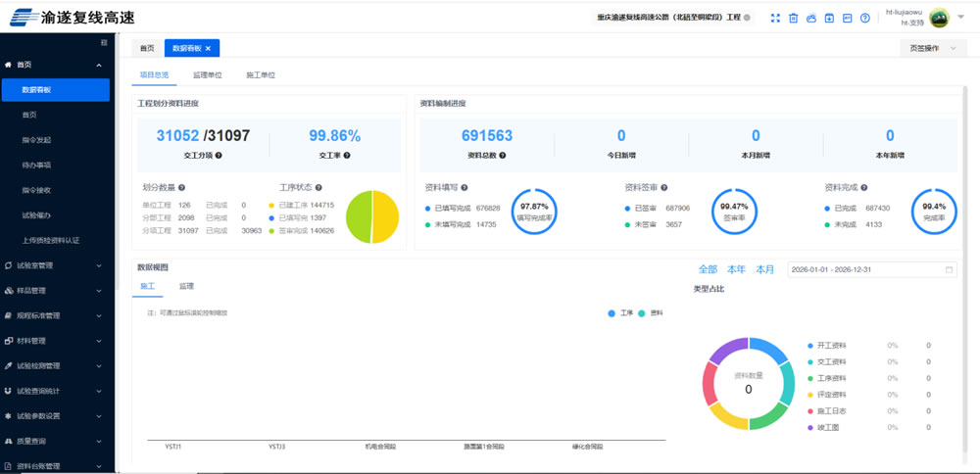
Task: Click the download box icon in header
Action: click(x=829, y=18)
